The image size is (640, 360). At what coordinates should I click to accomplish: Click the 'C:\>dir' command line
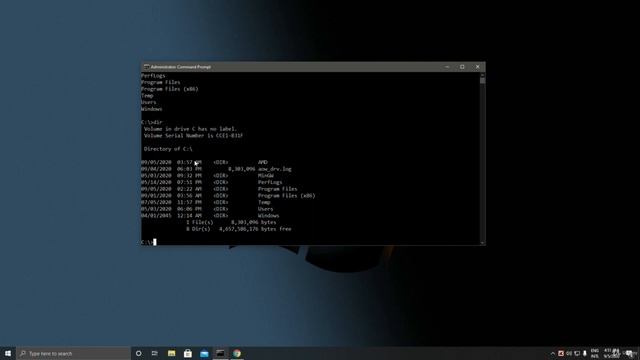[152, 122]
